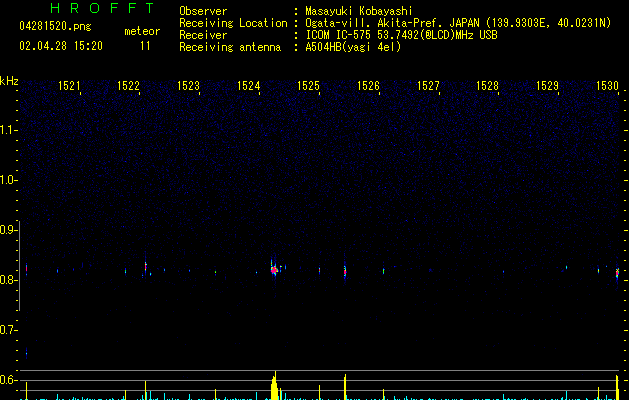The width and height of the screenshot is (629, 400).
Task: Click the kHz axis unit label
Action: coord(9,81)
